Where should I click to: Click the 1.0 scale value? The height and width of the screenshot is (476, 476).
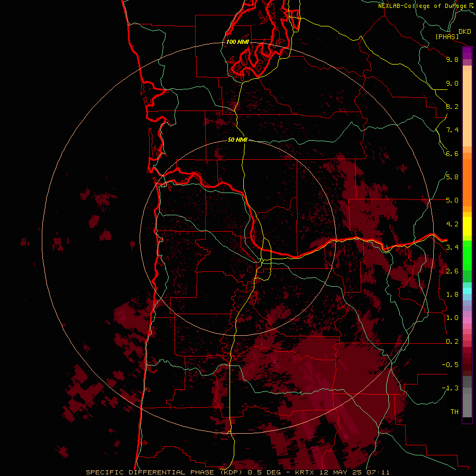click(x=452, y=318)
